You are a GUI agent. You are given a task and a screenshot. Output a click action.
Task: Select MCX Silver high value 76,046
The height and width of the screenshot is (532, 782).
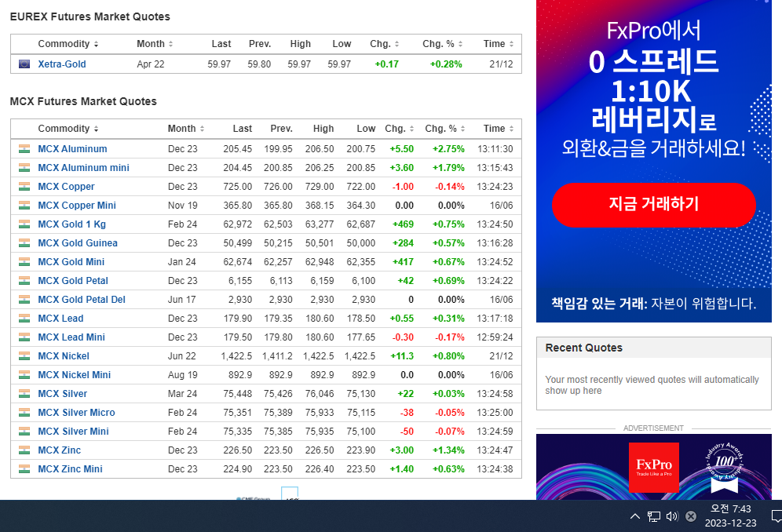click(320, 394)
